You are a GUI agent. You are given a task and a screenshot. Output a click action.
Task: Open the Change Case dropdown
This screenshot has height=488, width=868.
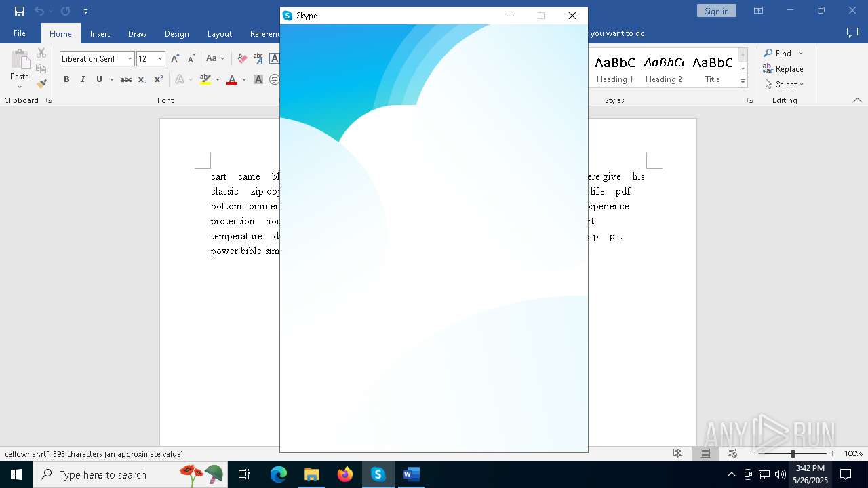pyautogui.click(x=215, y=59)
